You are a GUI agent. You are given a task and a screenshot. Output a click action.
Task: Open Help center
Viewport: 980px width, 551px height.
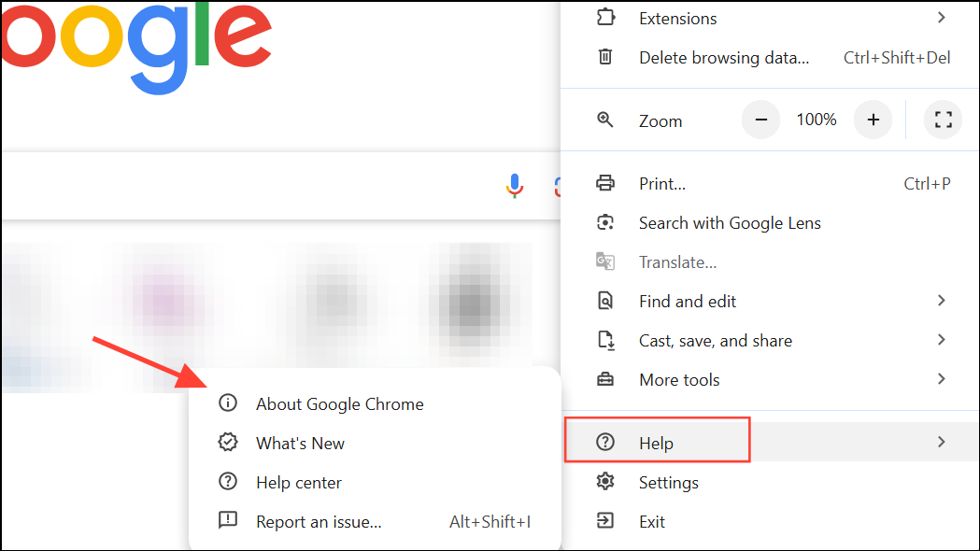[x=375, y=482]
